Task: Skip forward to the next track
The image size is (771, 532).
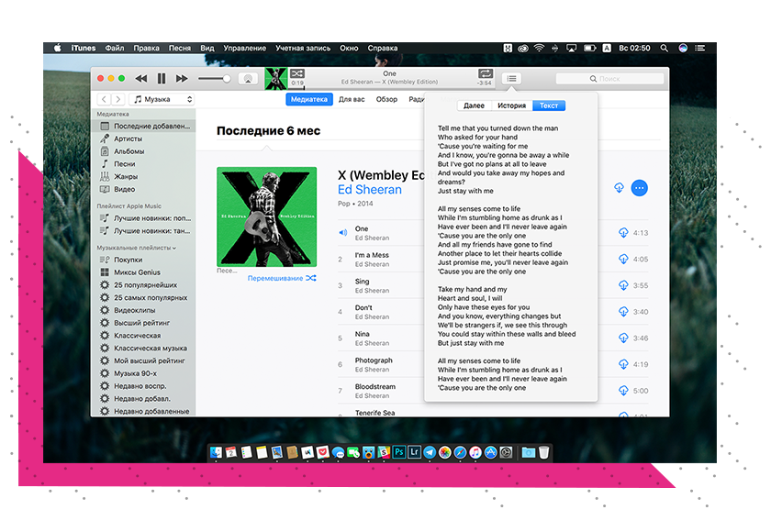Action: [x=182, y=79]
